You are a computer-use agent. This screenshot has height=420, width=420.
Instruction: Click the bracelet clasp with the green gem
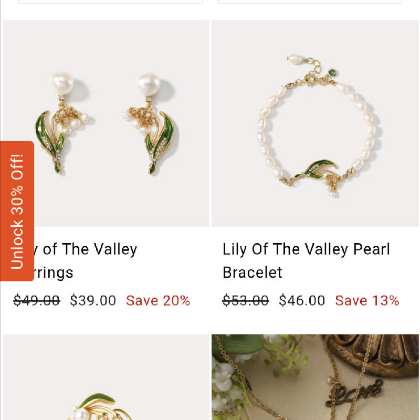(312, 72)
